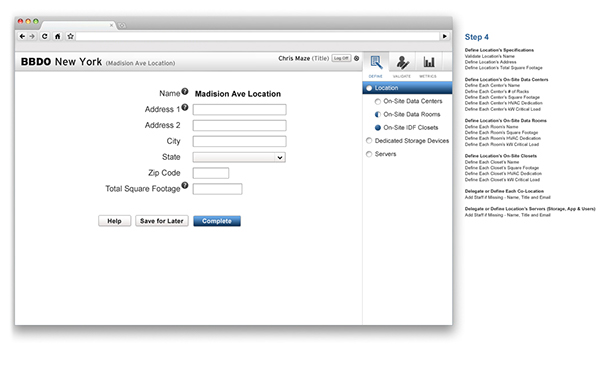Show help for the Name field
Image resolution: width=600 pixels, height=388 pixels.
[x=185, y=91]
